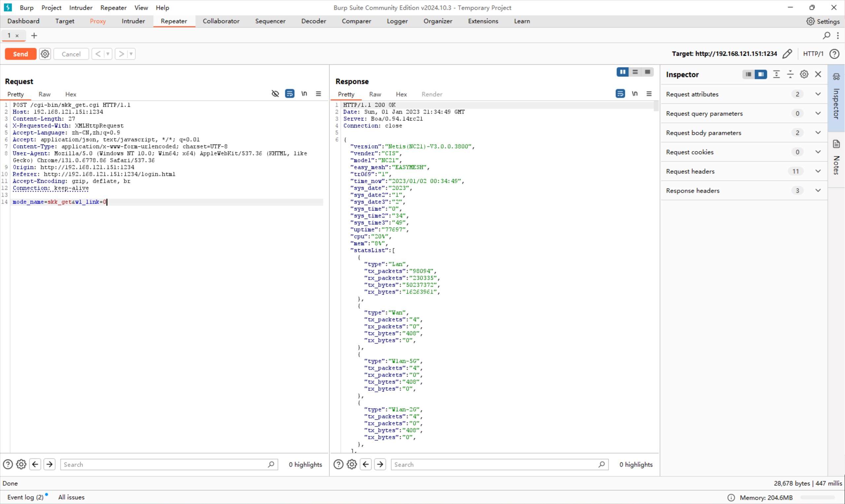Click the orange Send button

point(20,54)
